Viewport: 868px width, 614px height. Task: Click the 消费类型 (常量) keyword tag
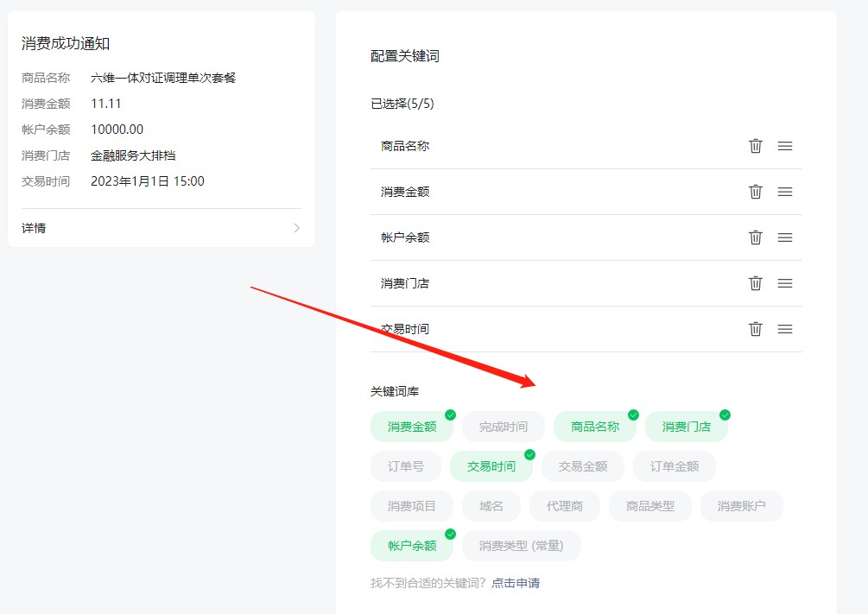pos(521,546)
